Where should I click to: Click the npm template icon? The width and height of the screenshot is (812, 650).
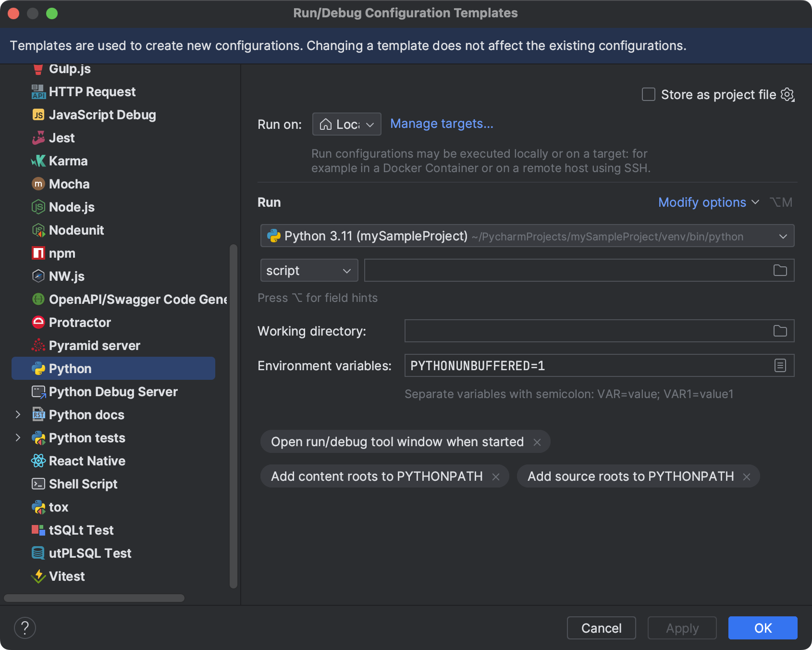pos(38,253)
